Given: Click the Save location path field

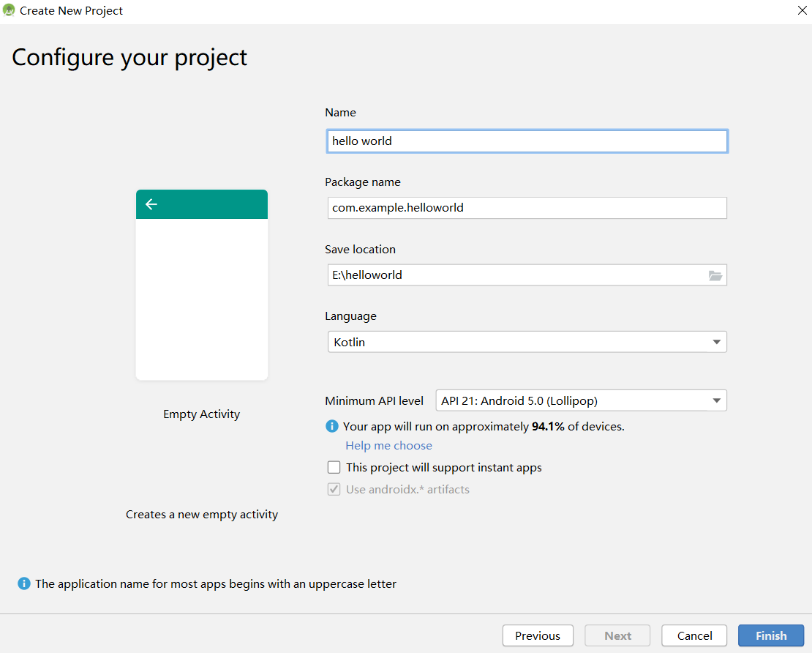Looking at the screenshot, I should click(516, 275).
